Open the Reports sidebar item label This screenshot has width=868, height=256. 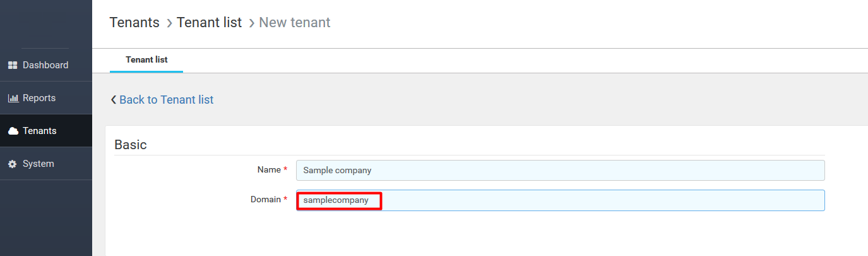[x=39, y=98]
